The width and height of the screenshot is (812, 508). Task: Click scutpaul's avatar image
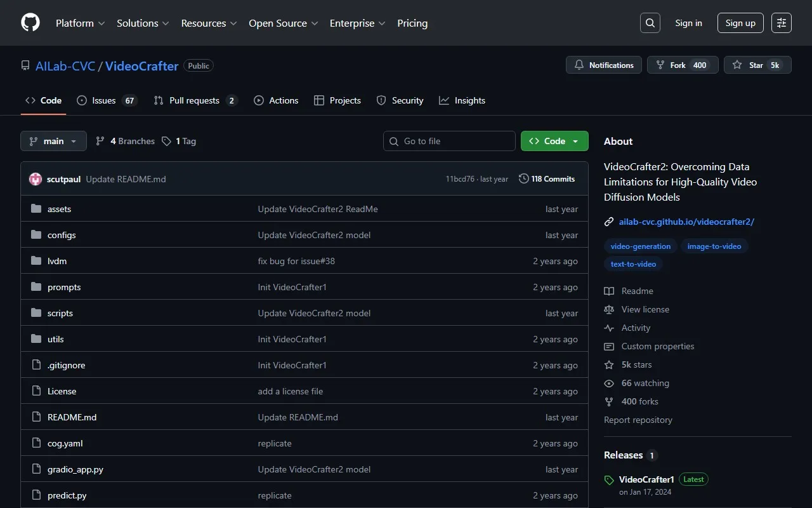[x=36, y=179]
